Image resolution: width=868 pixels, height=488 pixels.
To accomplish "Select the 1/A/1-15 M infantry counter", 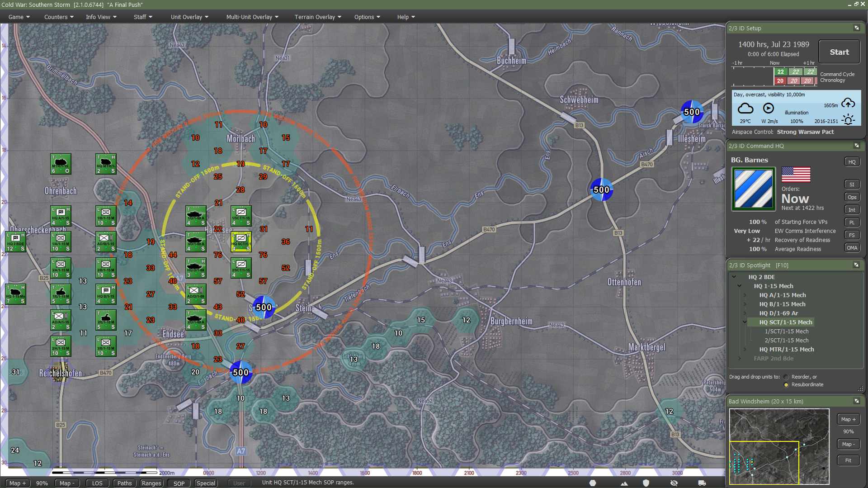I will 61,242.
